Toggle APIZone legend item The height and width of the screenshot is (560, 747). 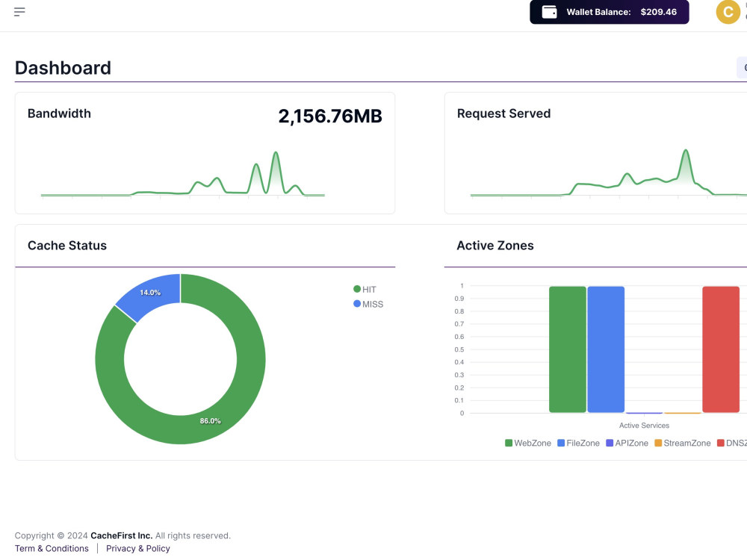(627, 443)
